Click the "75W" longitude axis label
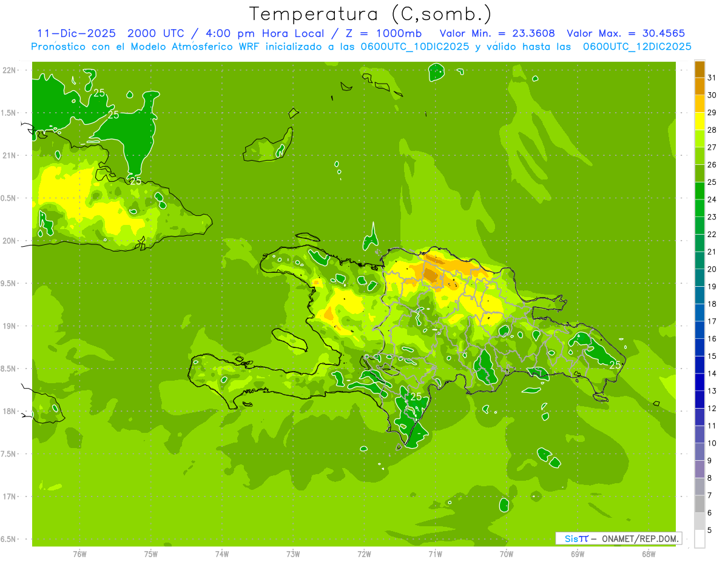The height and width of the screenshot is (562, 728). pos(151,554)
